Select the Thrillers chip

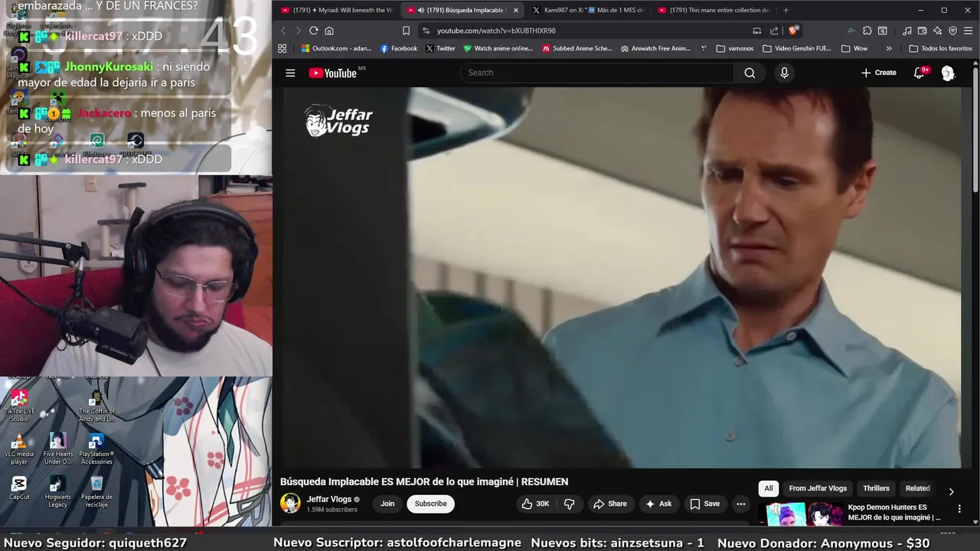click(x=876, y=488)
